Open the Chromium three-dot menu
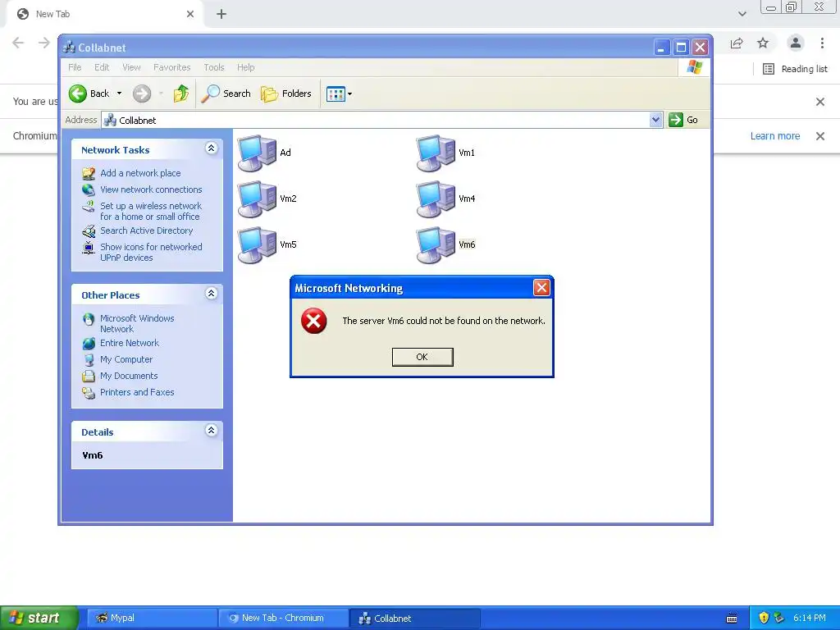The image size is (840, 630). pyautogui.click(x=822, y=43)
